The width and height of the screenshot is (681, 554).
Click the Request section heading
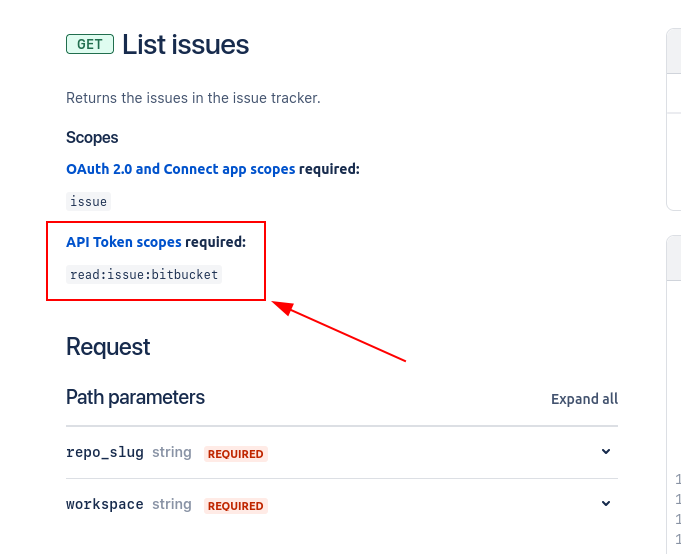[108, 347]
